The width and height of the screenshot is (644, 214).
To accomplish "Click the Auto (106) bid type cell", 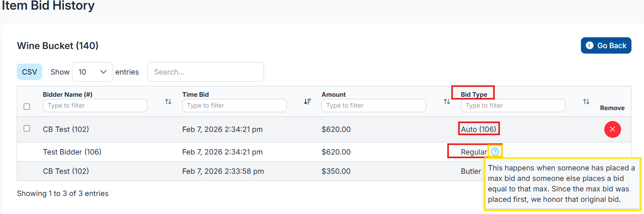I will 479,129.
